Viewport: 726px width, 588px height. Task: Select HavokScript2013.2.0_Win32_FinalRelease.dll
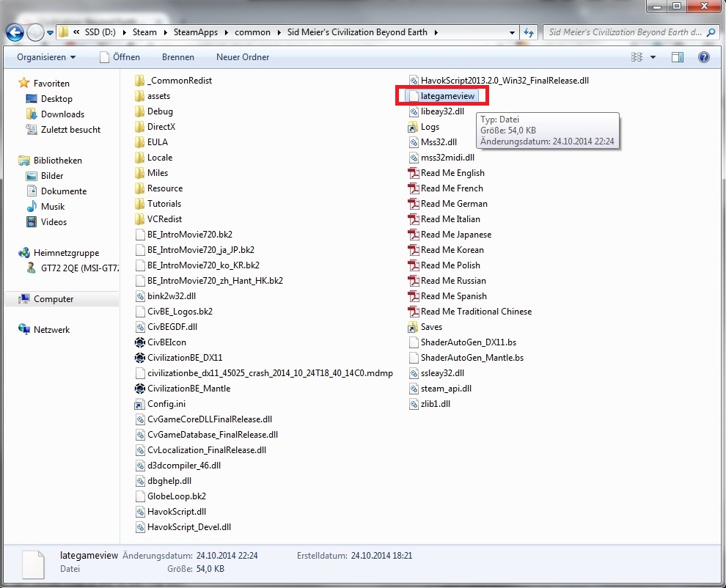(499, 81)
